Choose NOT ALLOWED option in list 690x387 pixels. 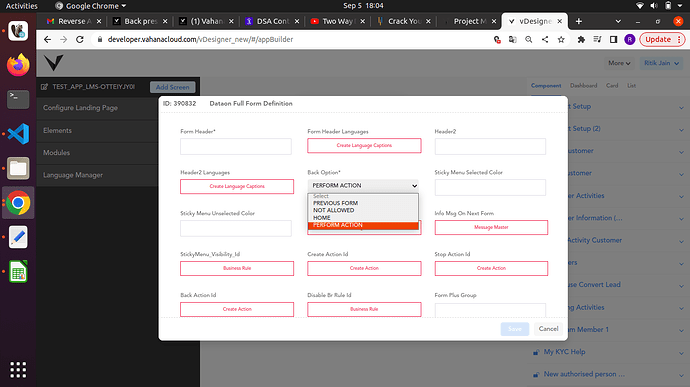[334, 210]
